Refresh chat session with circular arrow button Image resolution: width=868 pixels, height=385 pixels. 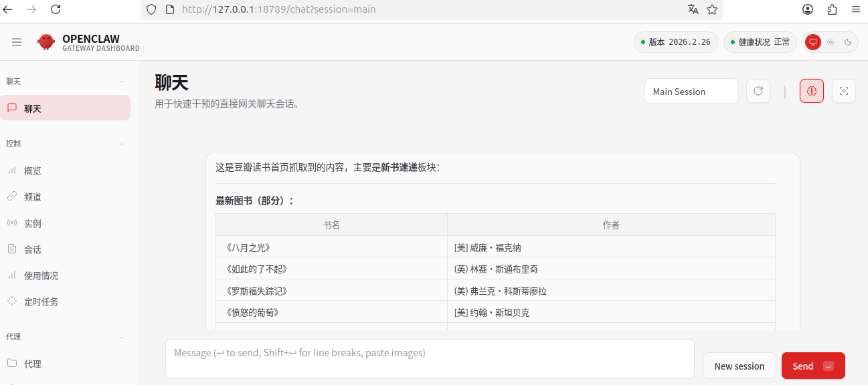pyautogui.click(x=758, y=91)
